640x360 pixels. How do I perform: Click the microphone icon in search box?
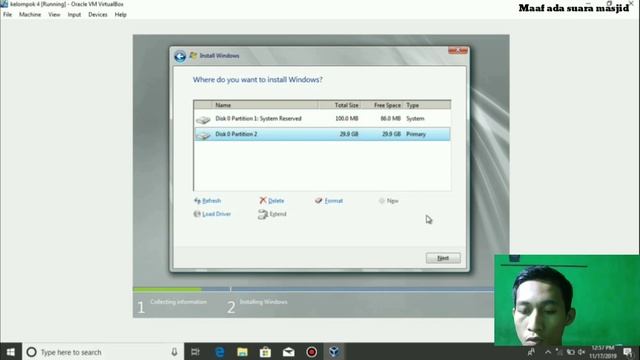(x=174, y=352)
